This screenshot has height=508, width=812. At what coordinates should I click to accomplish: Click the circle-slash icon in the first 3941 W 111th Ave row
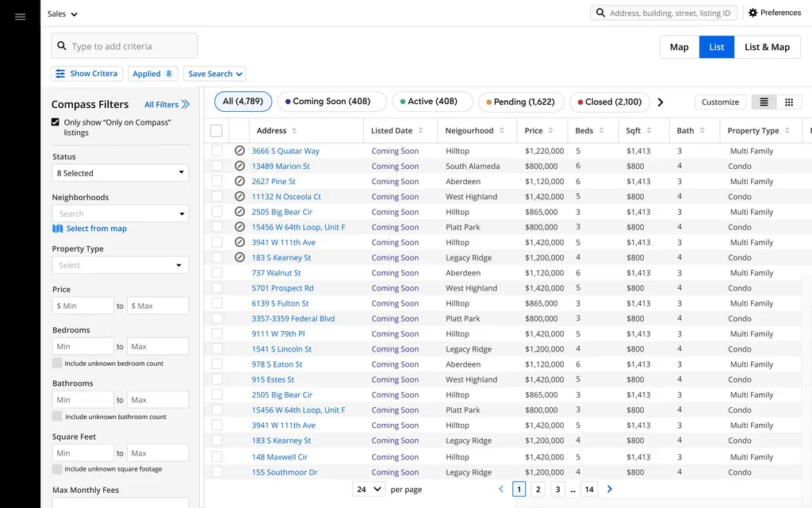(x=239, y=242)
